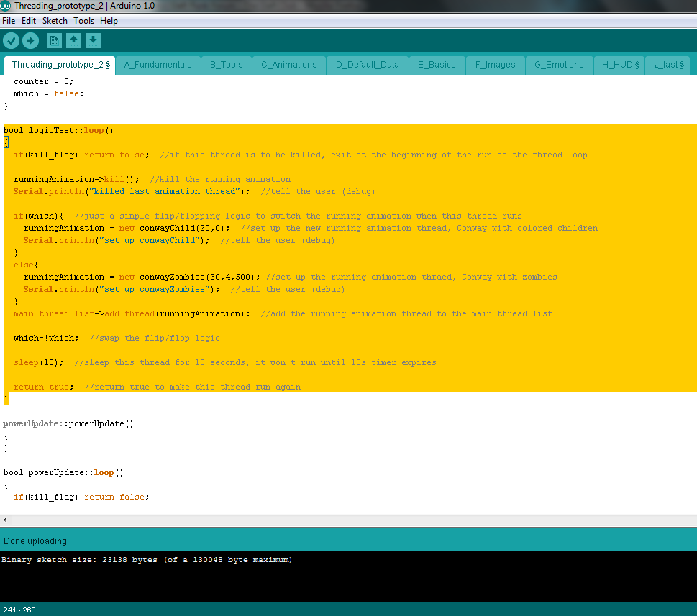Click the 'Done uploading.' status message
This screenshot has width=697, height=616.
click(x=36, y=541)
